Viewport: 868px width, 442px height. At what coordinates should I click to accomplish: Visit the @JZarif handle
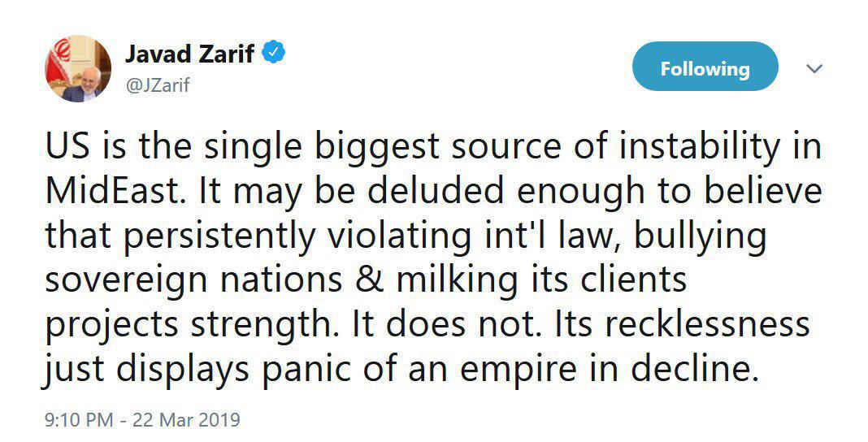tap(157, 84)
